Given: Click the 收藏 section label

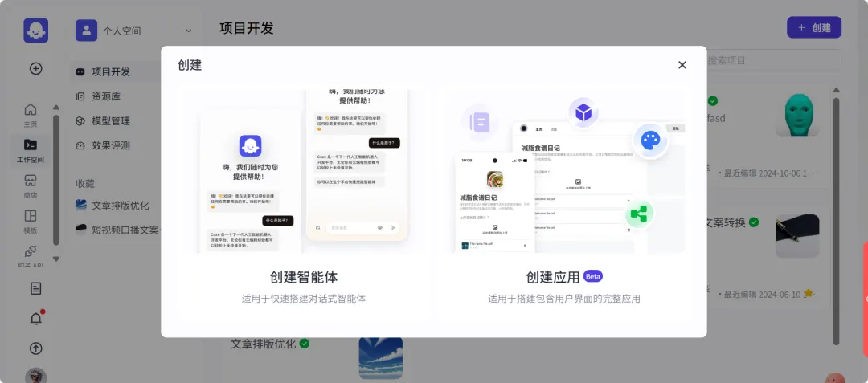Looking at the screenshot, I should click(85, 184).
